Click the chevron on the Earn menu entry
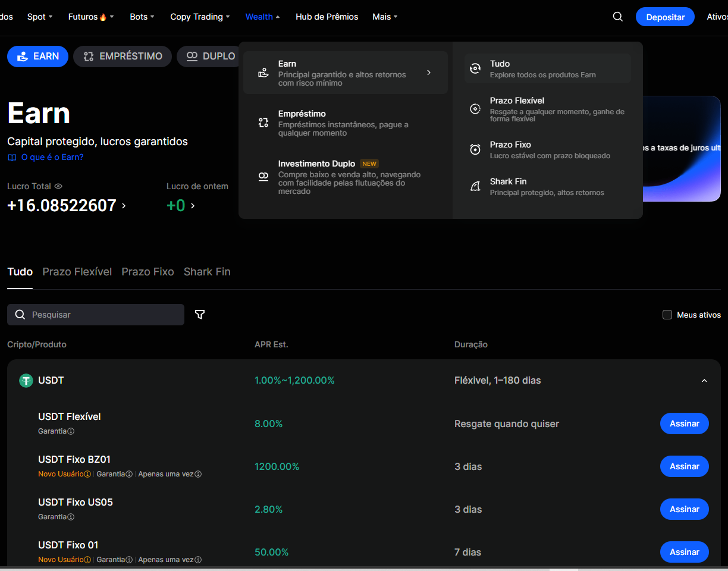This screenshot has width=728, height=571. point(429,73)
